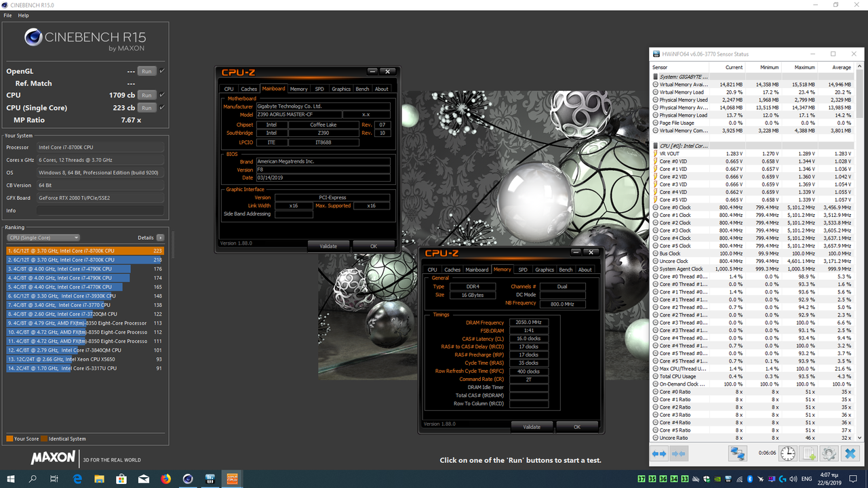Open the Windows Start menu
The image size is (868, 488).
(11, 479)
